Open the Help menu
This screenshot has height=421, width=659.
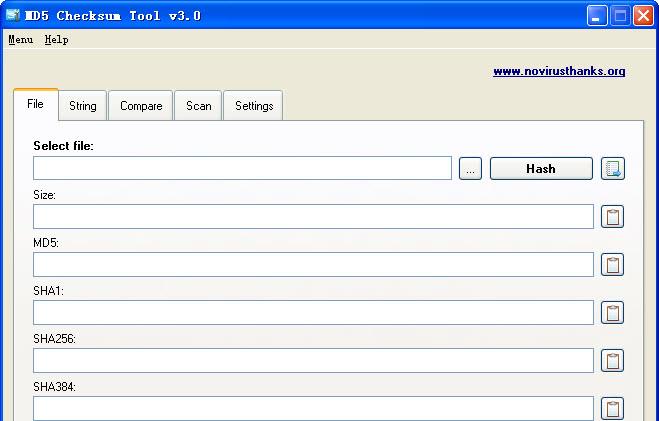click(x=56, y=39)
